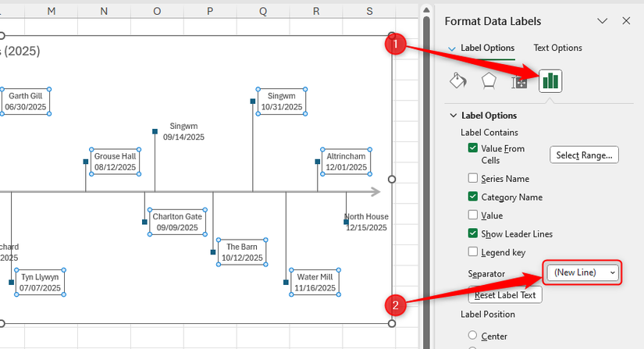Open the Effects pentagon icon

click(x=489, y=80)
